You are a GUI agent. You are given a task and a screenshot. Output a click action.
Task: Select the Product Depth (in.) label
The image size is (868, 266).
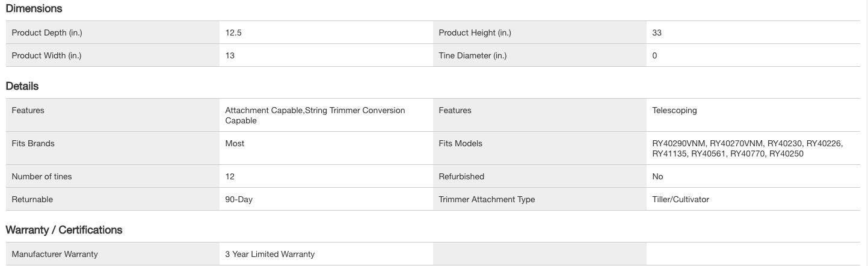tap(47, 33)
